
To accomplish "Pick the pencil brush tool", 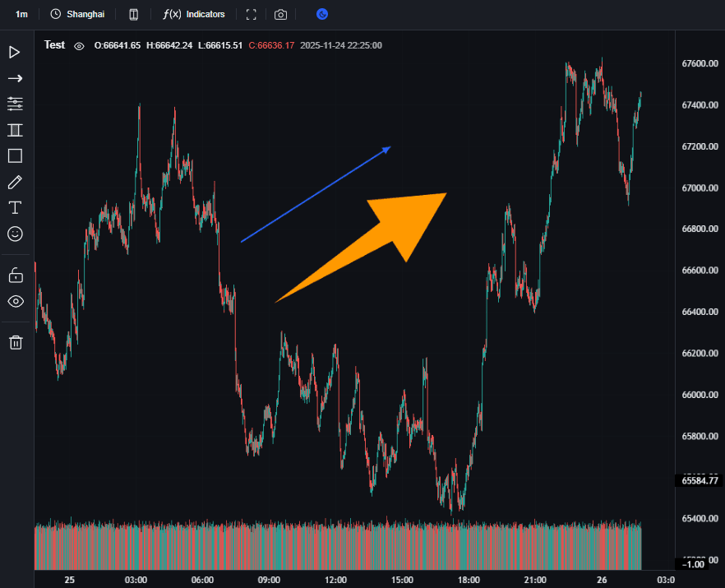I will [15, 182].
